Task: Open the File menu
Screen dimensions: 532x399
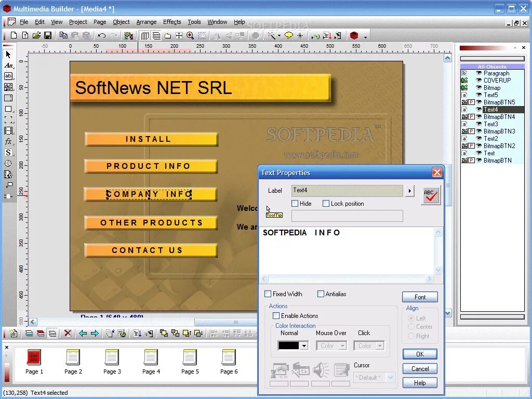Action: (x=24, y=22)
